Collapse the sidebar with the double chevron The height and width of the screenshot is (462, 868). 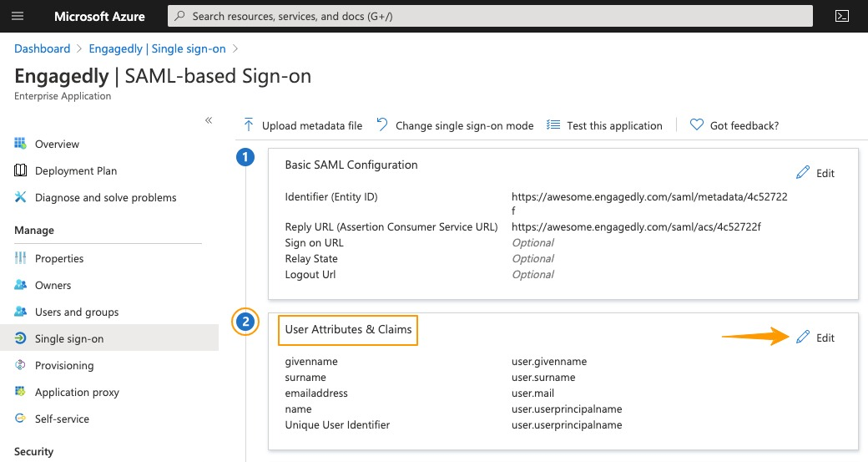pyautogui.click(x=209, y=120)
